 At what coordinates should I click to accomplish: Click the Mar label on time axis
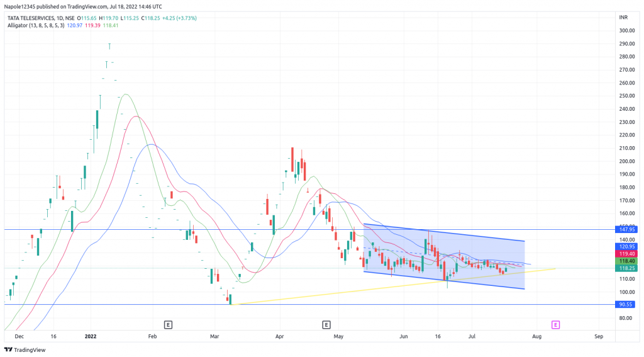click(x=214, y=336)
